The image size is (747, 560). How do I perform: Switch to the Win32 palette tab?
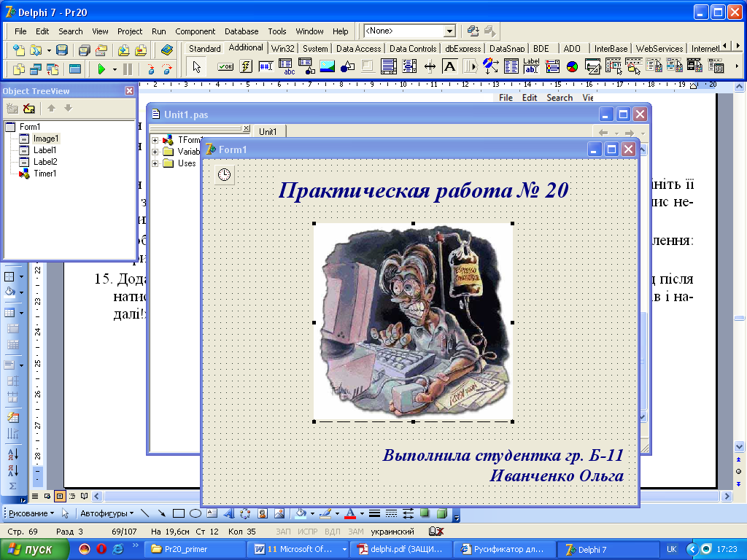coord(282,49)
